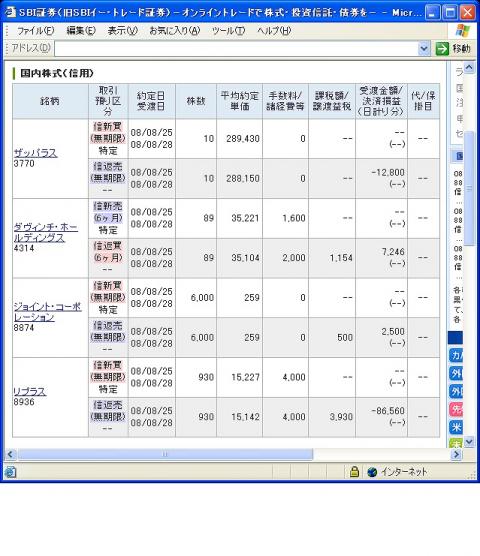The height and width of the screenshot is (556, 480).
Task: Click the 平均約定単価 column header
Action: [x=240, y=101]
